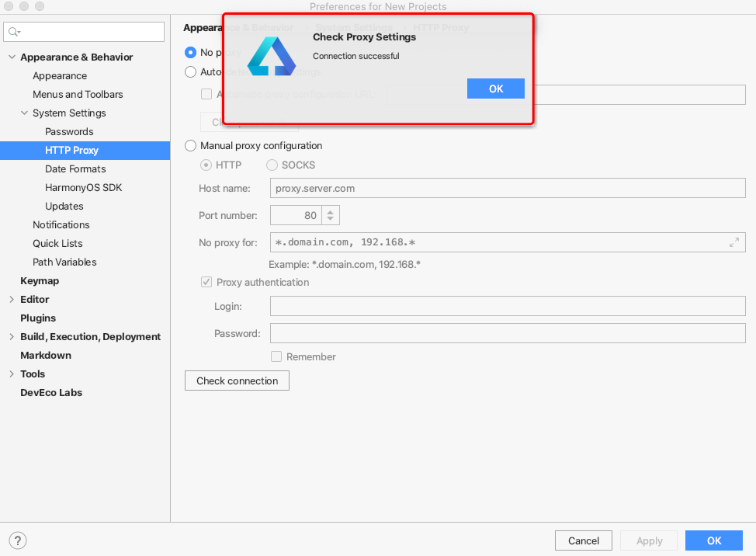Click the Login input field
Screen dimensions: 756x556
point(508,306)
